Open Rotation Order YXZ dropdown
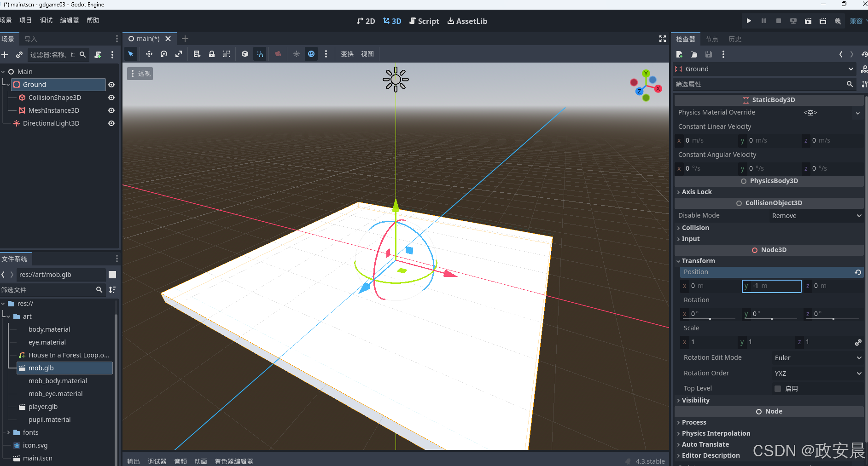The image size is (868, 466). pos(818,374)
